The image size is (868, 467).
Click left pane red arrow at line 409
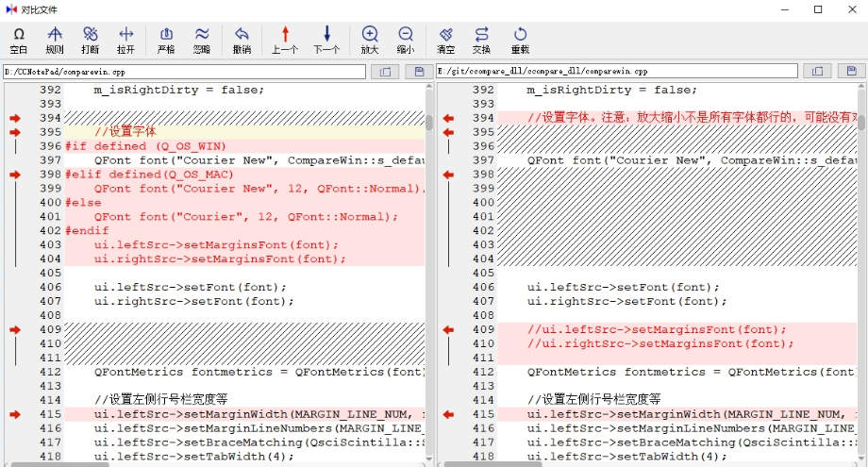click(x=14, y=330)
